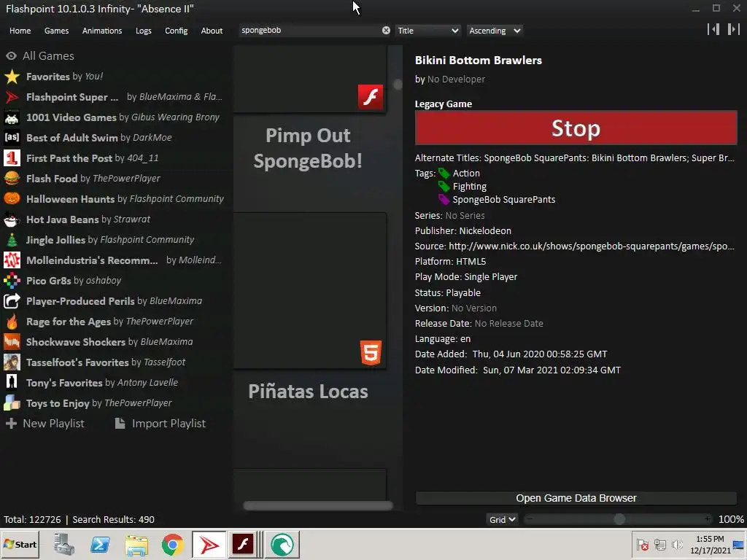Create a New Playlist
Viewport: 747px width, 560px height.
tap(45, 424)
